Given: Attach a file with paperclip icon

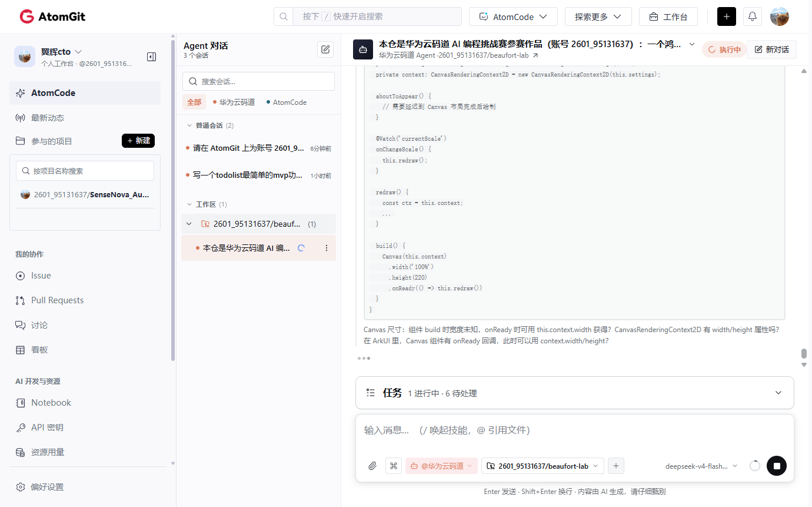Looking at the screenshot, I should point(372,466).
